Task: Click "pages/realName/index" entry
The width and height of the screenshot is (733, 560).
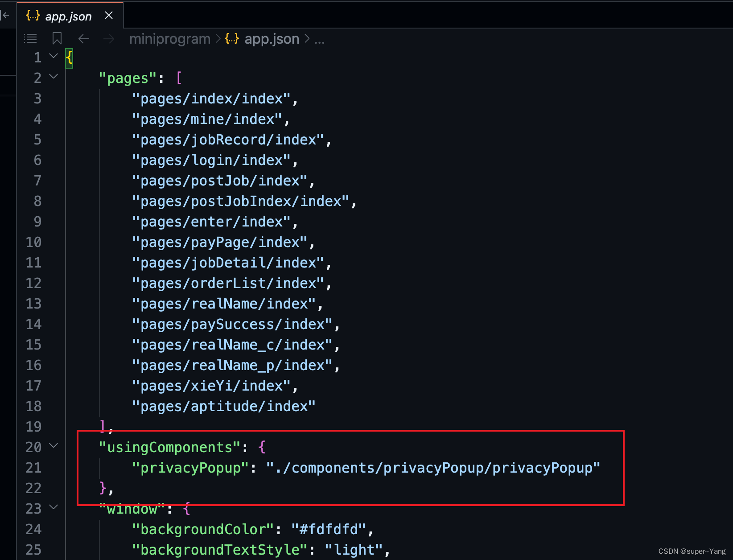Action: coord(224,304)
